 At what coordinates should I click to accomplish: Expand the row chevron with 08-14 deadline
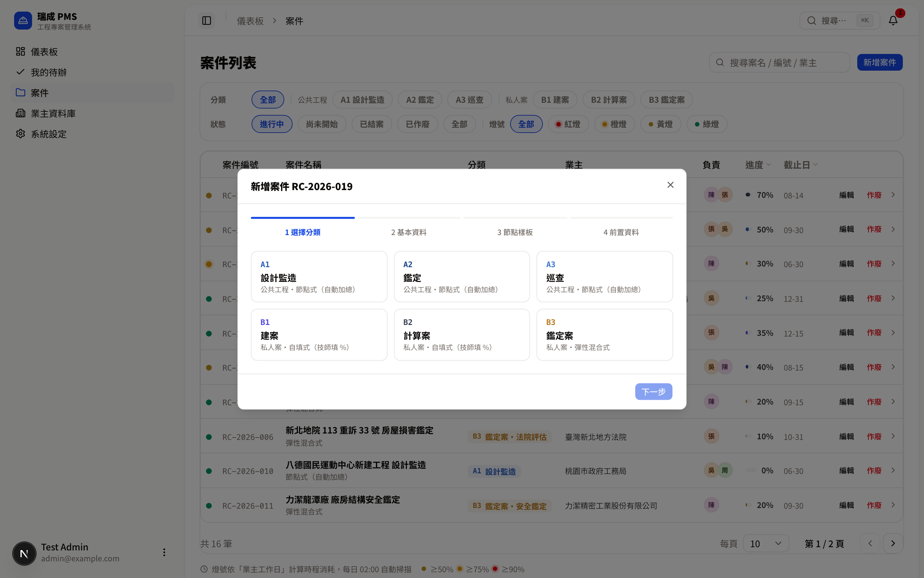pyautogui.click(x=893, y=195)
